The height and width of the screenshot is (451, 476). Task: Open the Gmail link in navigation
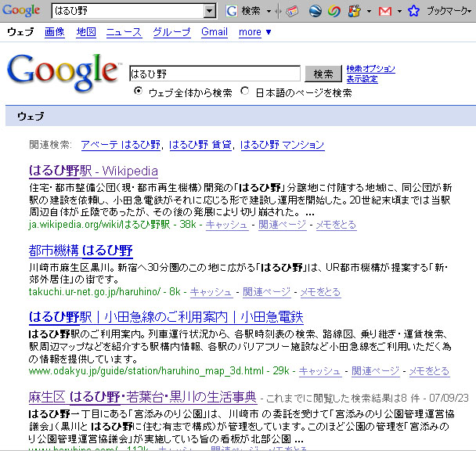coord(215,32)
